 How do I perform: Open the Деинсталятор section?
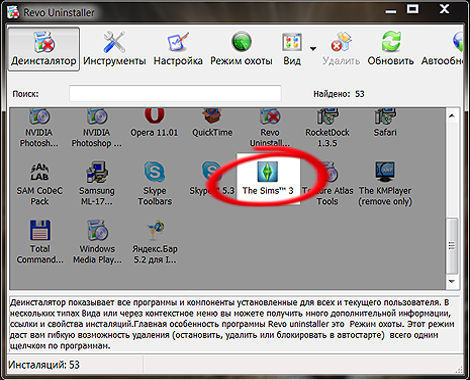pyautogui.click(x=44, y=49)
